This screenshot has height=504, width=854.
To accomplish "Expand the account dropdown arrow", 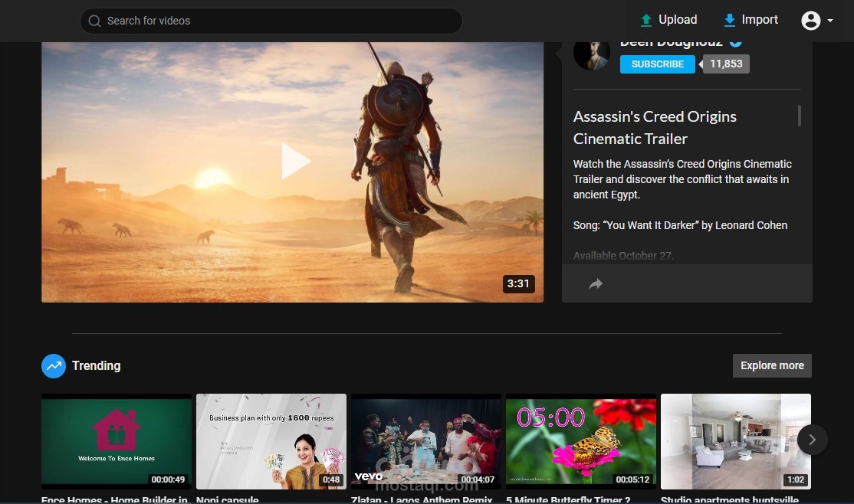I will pos(830,21).
